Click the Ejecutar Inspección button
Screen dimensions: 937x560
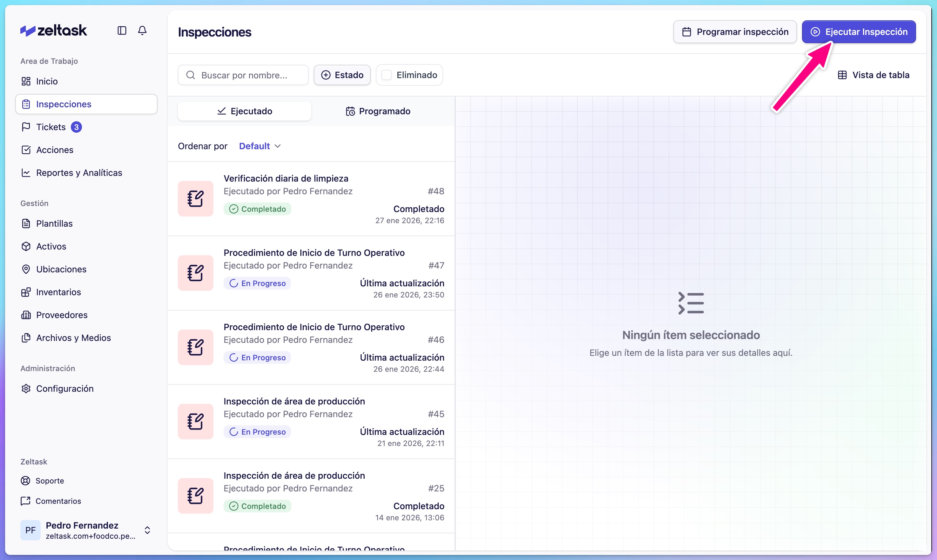(x=859, y=32)
